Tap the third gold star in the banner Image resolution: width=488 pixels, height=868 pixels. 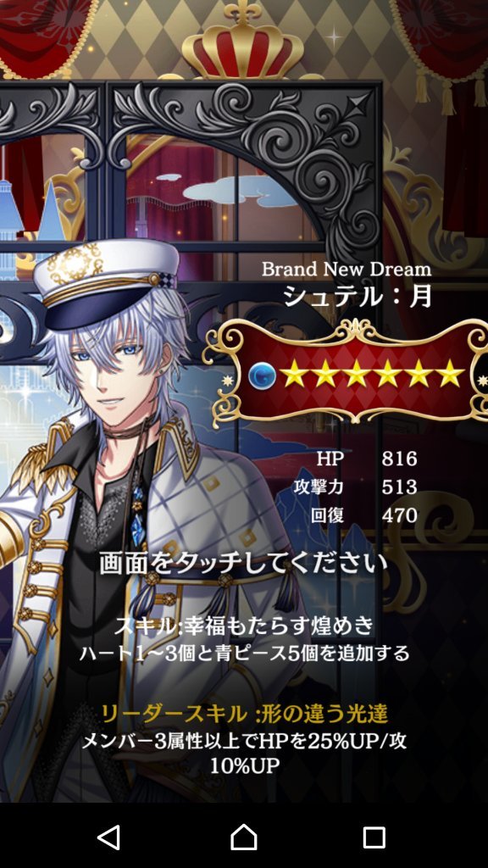pos(357,376)
